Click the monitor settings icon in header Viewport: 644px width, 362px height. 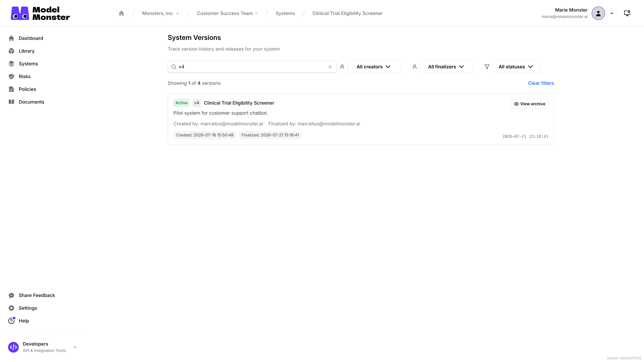[627, 13]
